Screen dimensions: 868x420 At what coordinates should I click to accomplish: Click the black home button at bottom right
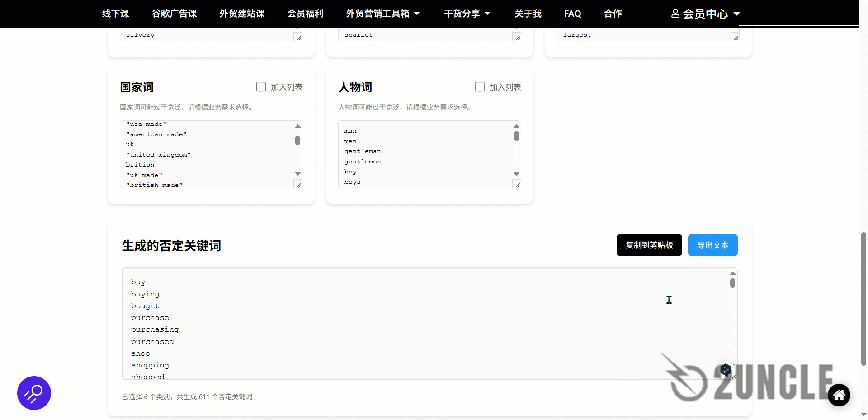[839, 395]
